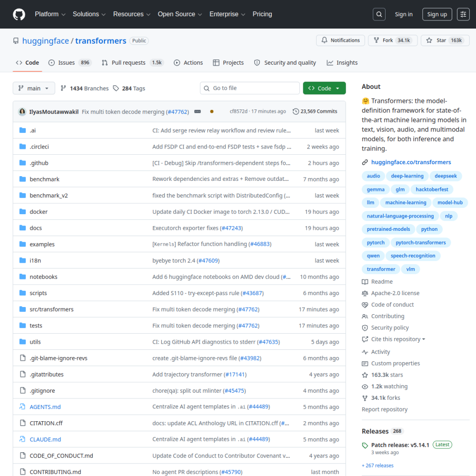Viewport: 476px width, 476px height.
Task: Open the green Code dropdown button
Action: coord(324,88)
